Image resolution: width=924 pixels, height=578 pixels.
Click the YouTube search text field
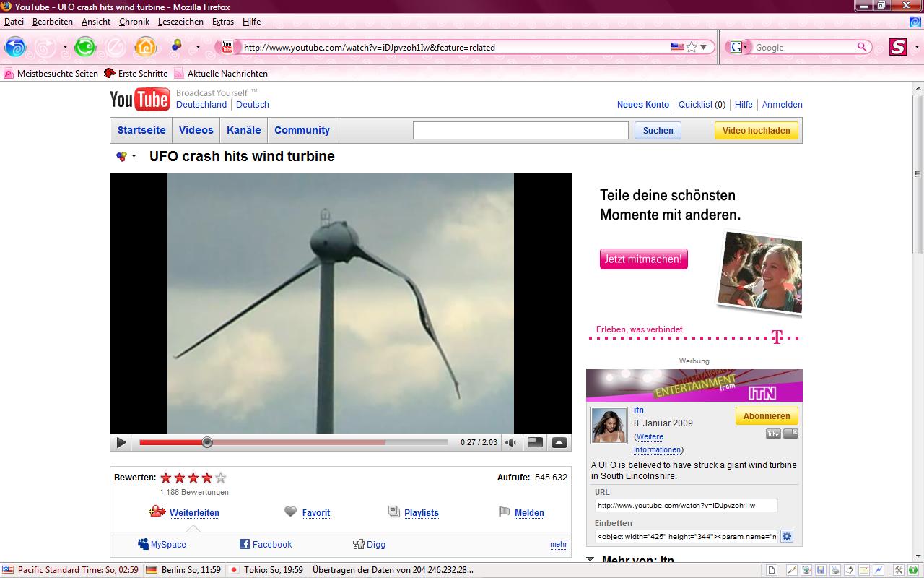pos(520,130)
